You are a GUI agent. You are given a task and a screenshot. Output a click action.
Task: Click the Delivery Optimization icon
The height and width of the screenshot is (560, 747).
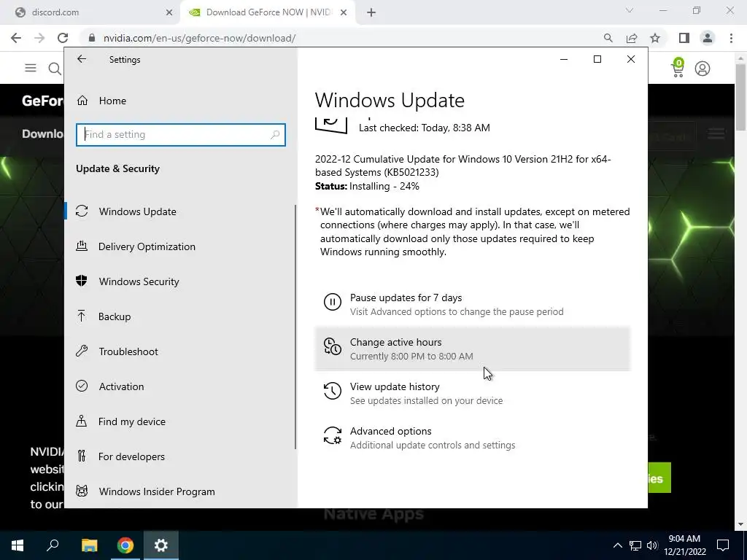(x=82, y=246)
